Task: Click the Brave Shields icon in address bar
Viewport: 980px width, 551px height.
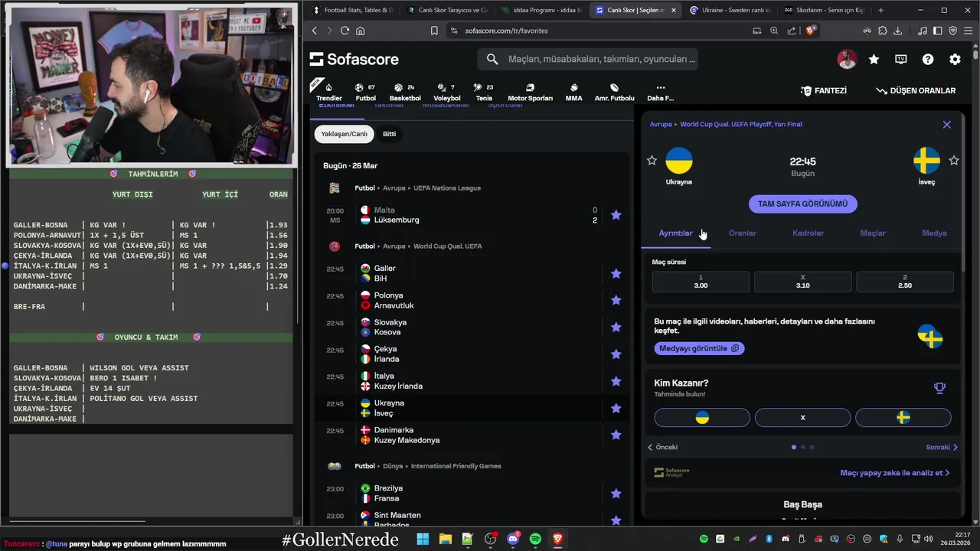Action: [x=812, y=31]
